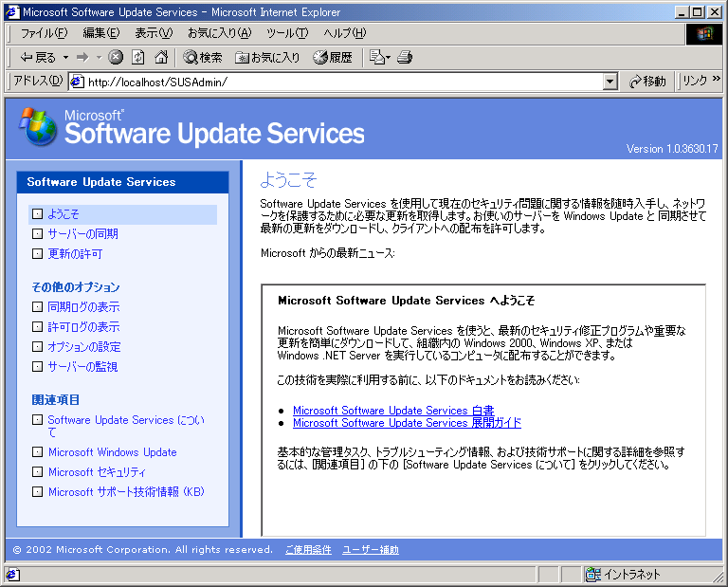Open the Back history dropdown arrow
The width and height of the screenshot is (728, 587).
(x=65, y=58)
